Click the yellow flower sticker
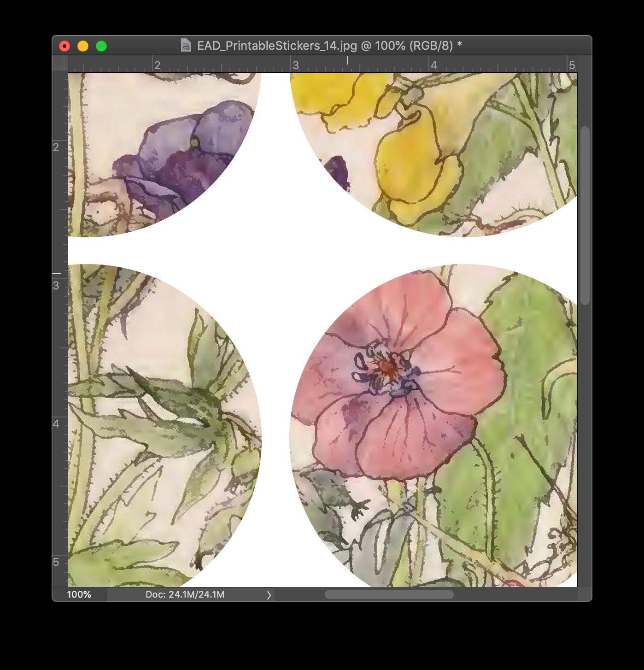 pos(433,154)
